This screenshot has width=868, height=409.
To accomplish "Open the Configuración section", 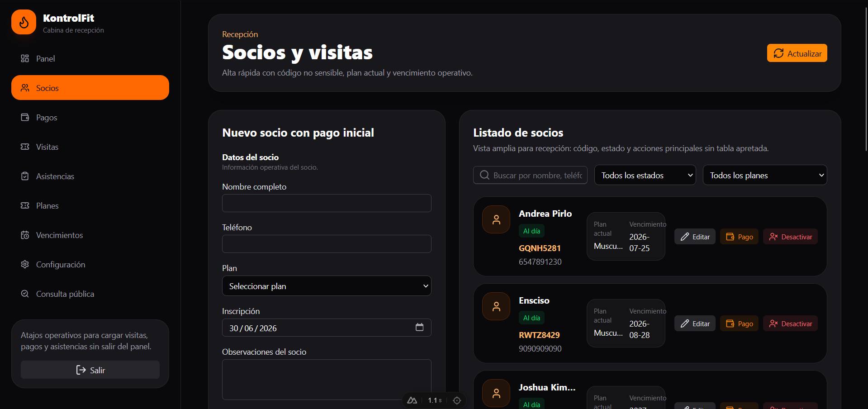I will point(90,264).
